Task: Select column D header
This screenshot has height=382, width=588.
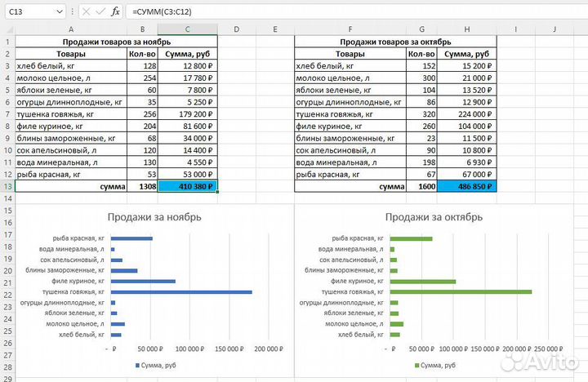Action: (x=235, y=29)
